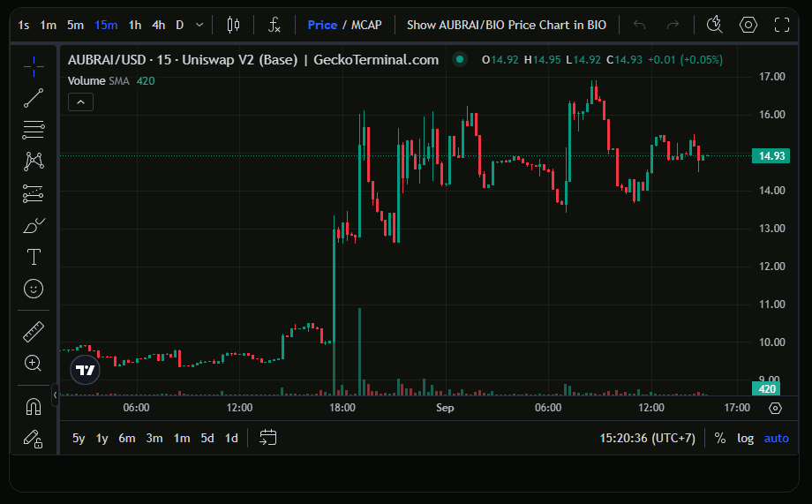Select the brush drawing tool

point(34,225)
